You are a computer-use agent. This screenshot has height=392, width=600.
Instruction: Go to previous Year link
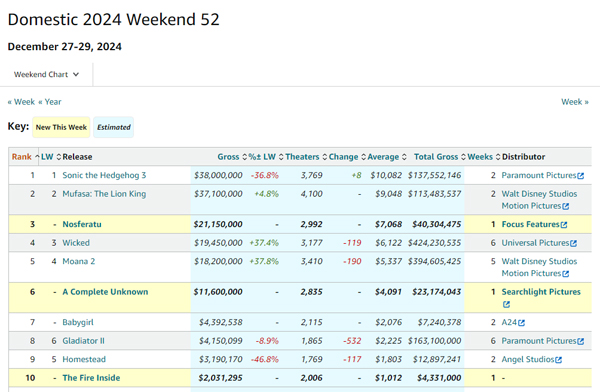pyautogui.click(x=49, y=102)
